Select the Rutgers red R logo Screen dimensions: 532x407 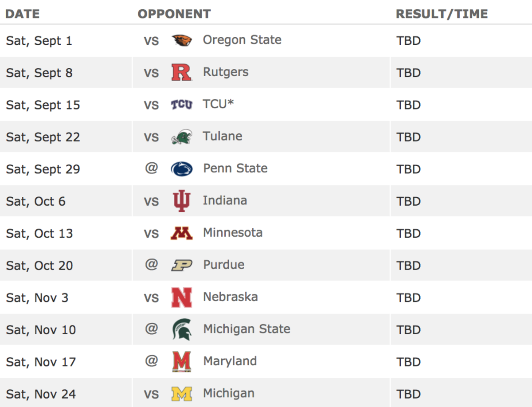point(182,72)
